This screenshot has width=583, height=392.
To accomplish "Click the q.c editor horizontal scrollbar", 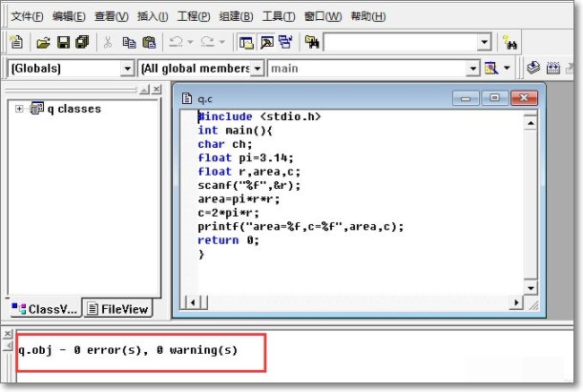I will click(353, 302).
